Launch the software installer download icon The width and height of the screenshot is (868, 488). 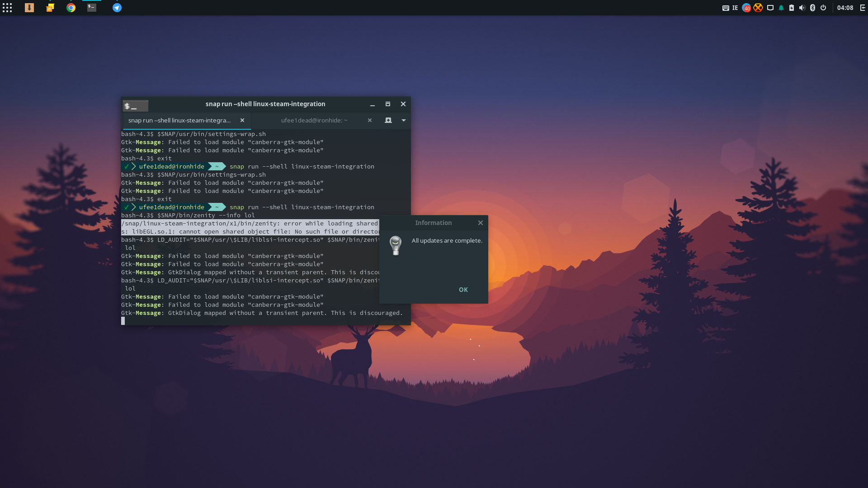coord(29,8)
